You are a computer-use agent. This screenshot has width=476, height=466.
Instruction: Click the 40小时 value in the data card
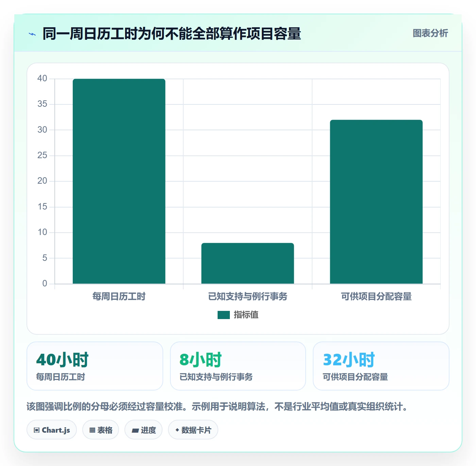63,360
